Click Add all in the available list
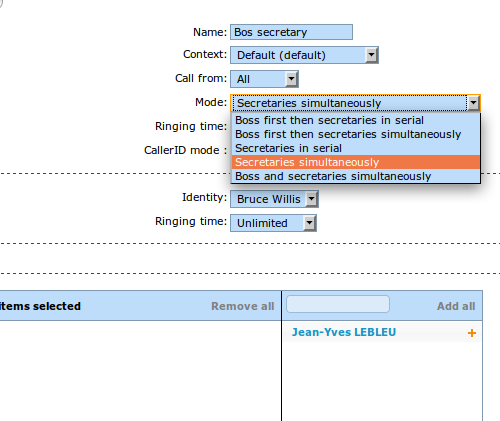Viewport: 500px width, 421px height. 456,306
